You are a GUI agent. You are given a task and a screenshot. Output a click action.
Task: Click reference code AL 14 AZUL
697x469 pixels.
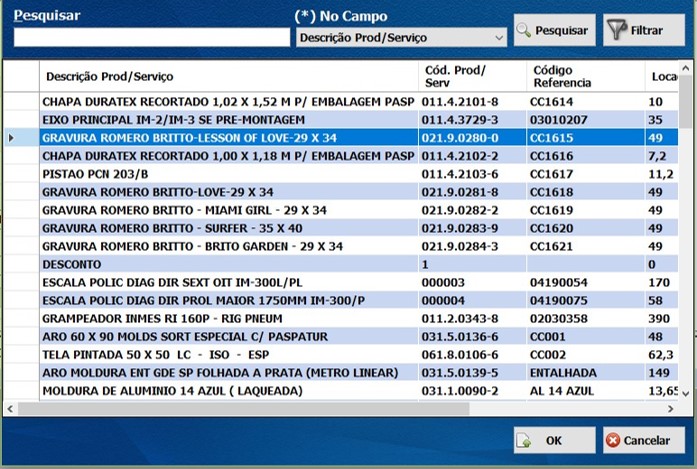[562, 391]
